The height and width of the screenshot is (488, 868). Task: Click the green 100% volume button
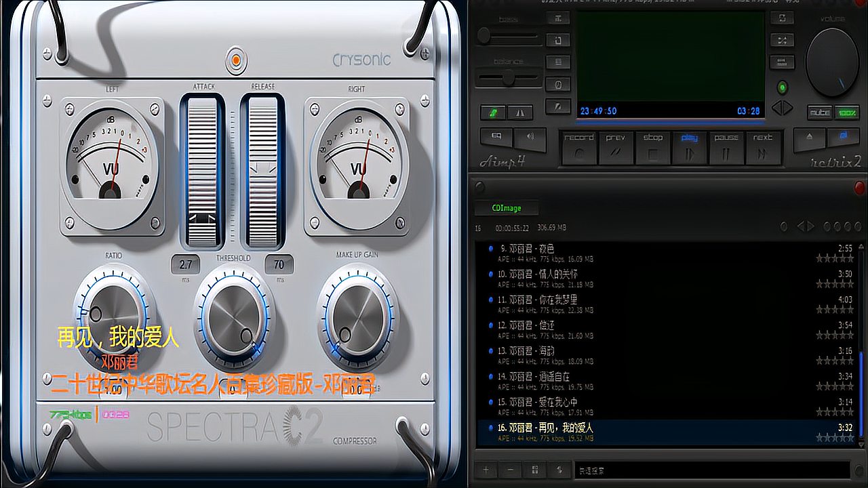pyautogui.click(x=846, y=113)
